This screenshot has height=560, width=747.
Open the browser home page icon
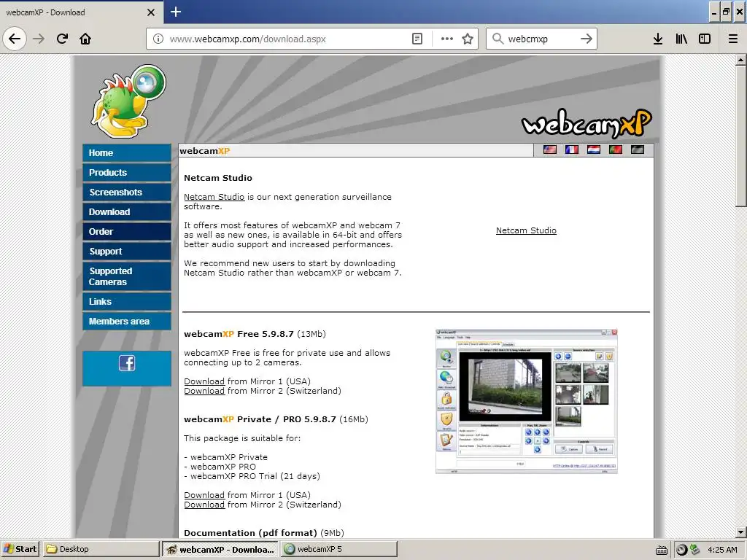tap(85, 39)
